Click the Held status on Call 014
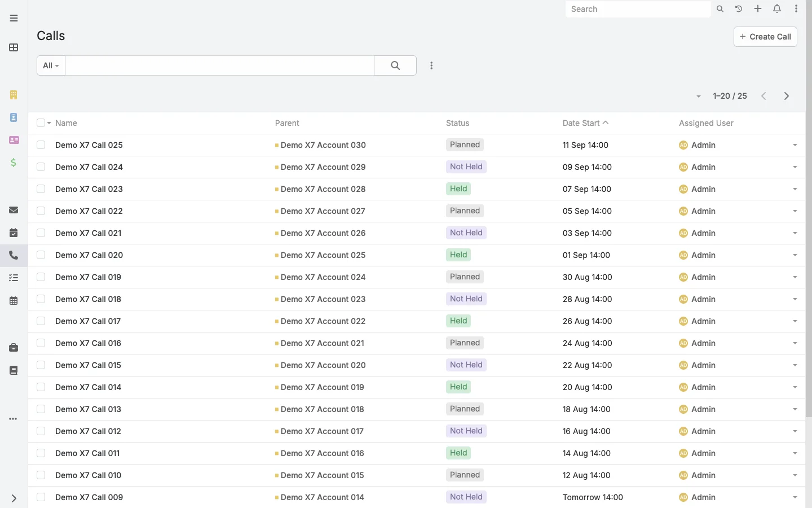812x508 pixels. tap(458, 387)
